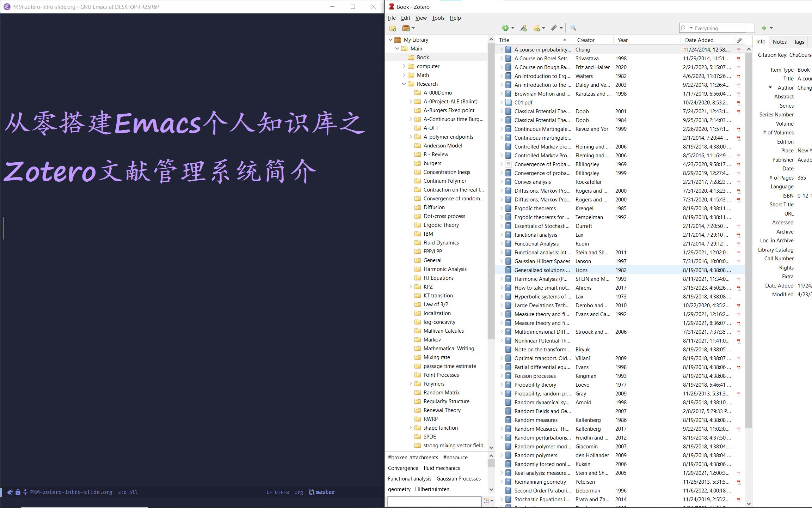Click the tag filter input field
812x508 pixels.
pyautogui.click(x=434, y=501)
